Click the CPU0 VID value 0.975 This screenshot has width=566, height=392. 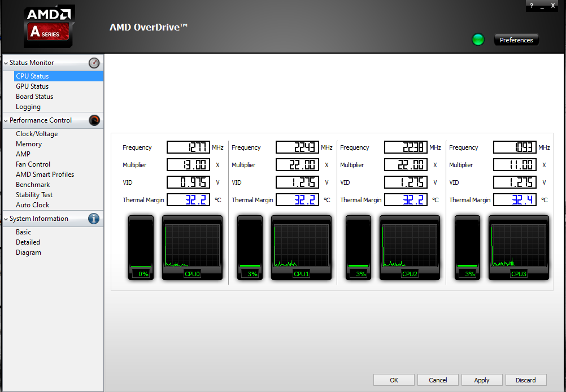(189, 182)
